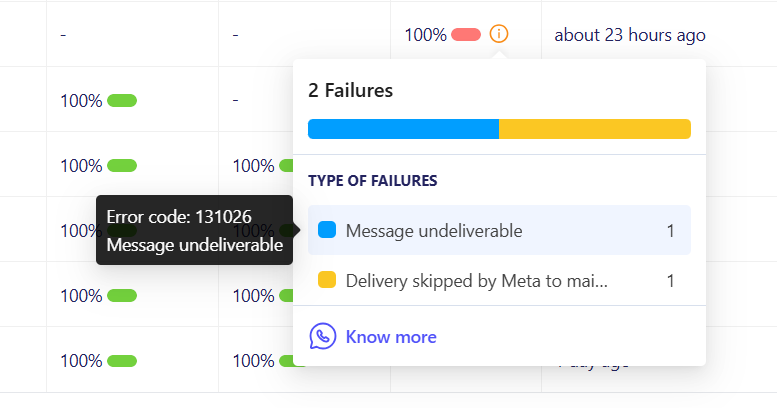Click the orange info icon beside red pill
The width and height of the screenshot is (777, 408).
(499, 34)
